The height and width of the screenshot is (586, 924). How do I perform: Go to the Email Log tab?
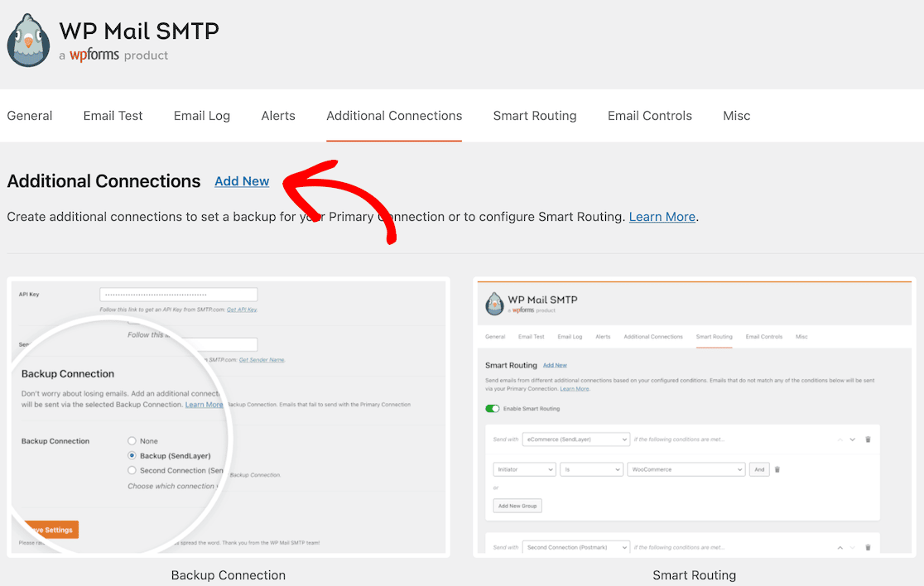201,116
